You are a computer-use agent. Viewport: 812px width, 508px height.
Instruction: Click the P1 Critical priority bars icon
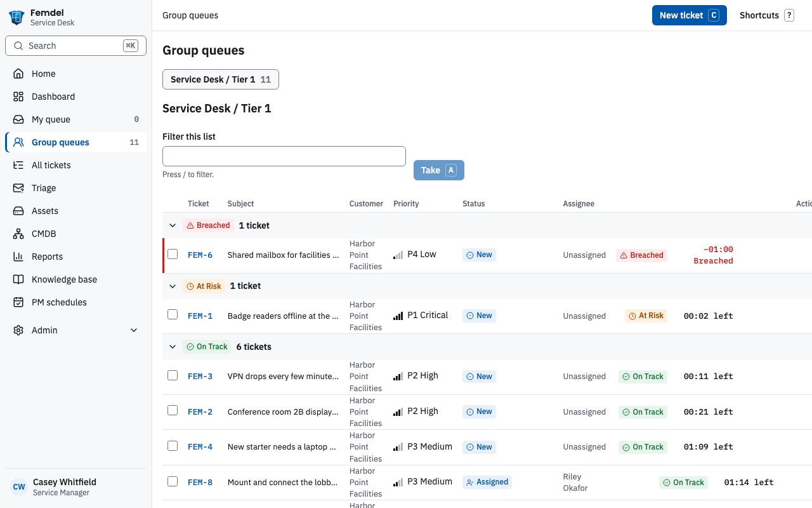coord(398,316)
